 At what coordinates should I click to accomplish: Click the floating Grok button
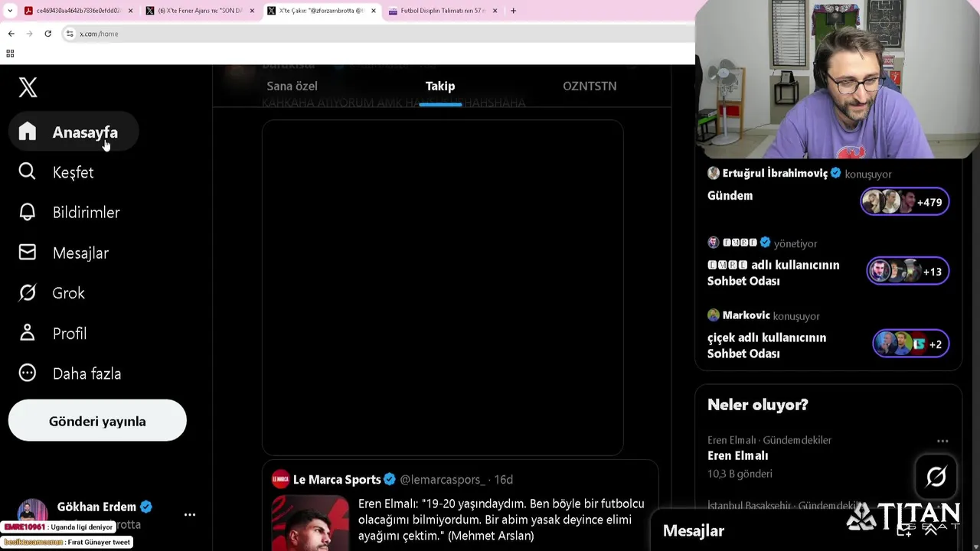pos(936,477)
